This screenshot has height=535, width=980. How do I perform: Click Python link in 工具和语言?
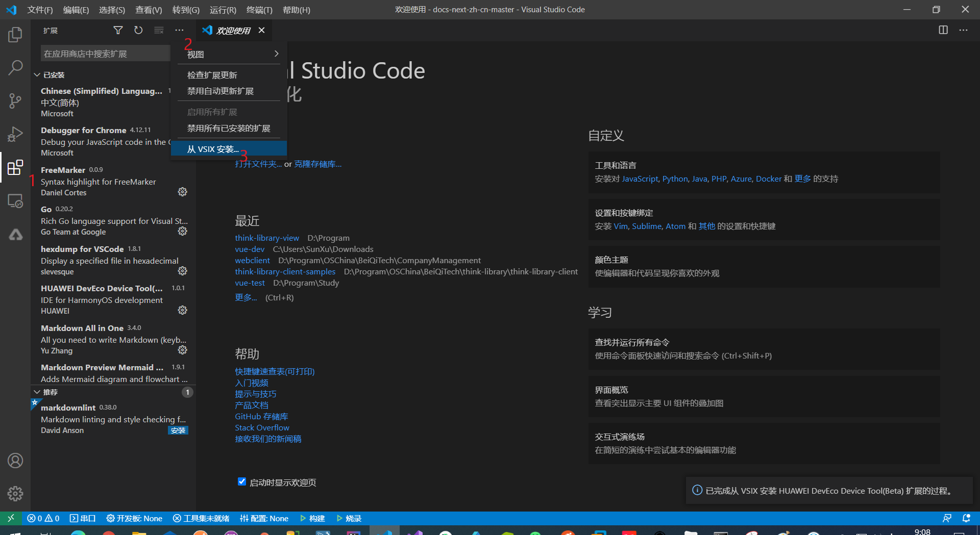675,179
